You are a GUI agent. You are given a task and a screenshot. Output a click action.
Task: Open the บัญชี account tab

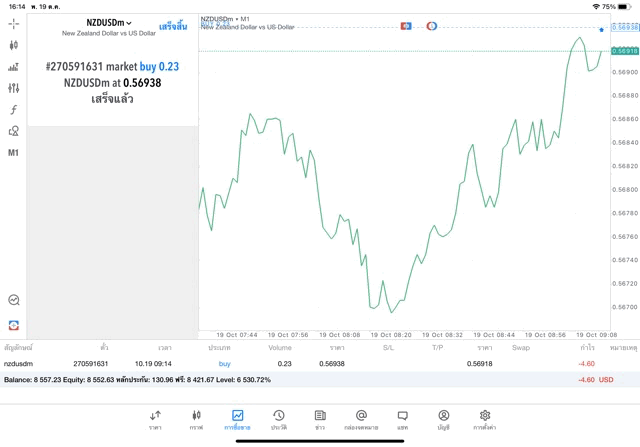(x=444, y=420)
